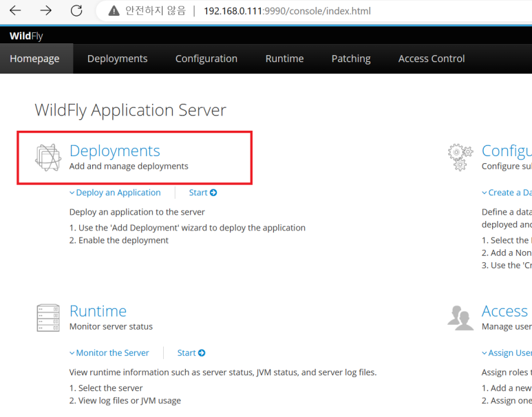Click 'Deploy an application to the server' text
The height and width of the screenshot is (417, 532).
(137, 212)
